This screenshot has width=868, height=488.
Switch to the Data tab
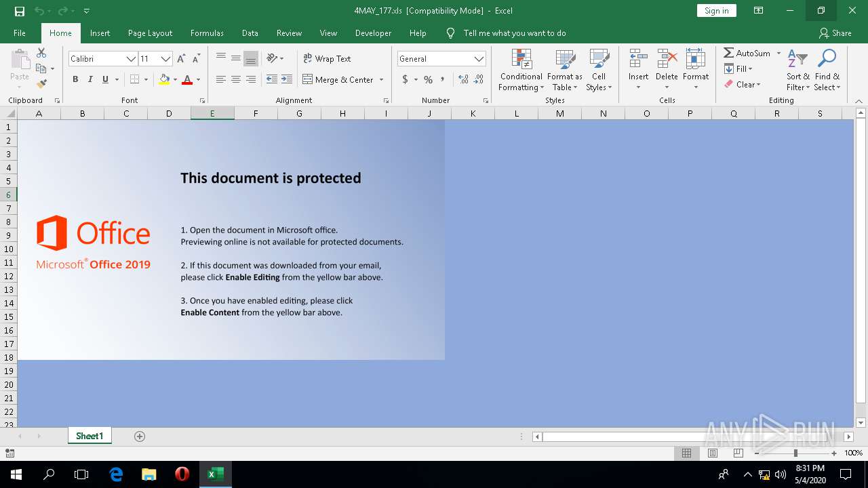click(x=250, y=33)
